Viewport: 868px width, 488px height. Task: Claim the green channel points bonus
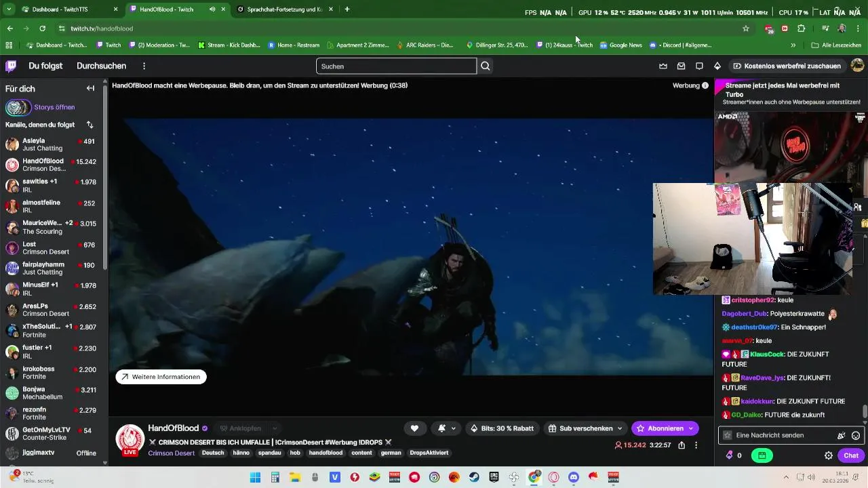pos(762,455)
